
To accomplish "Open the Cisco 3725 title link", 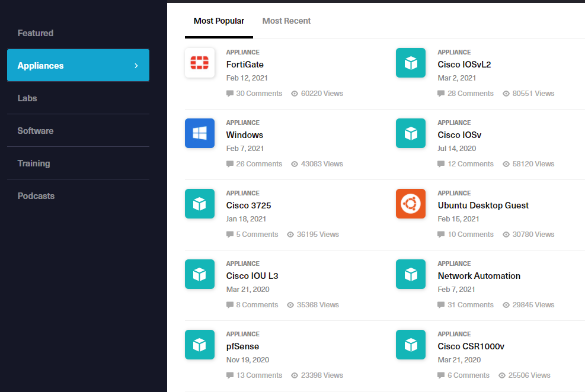I will click(x=248, y=205).
